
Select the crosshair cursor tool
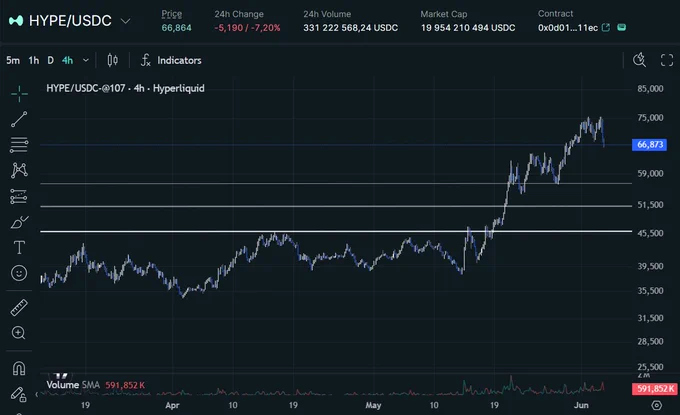coord(19,94)
